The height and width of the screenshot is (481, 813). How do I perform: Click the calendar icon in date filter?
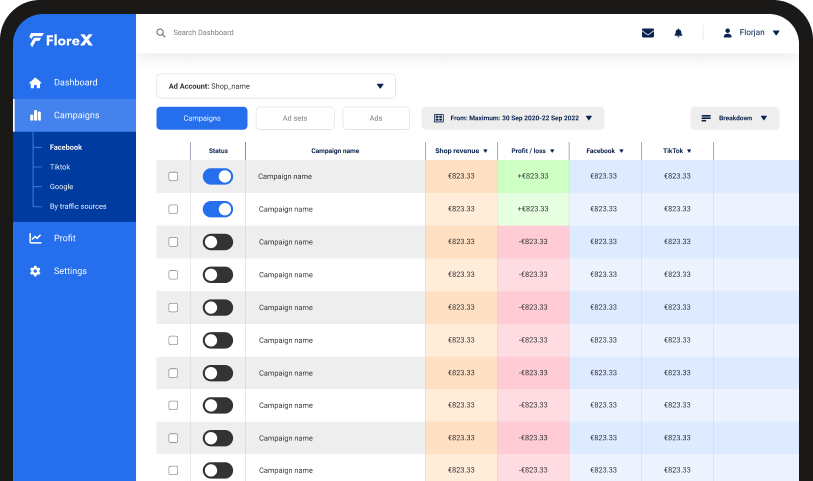(438, 118)
